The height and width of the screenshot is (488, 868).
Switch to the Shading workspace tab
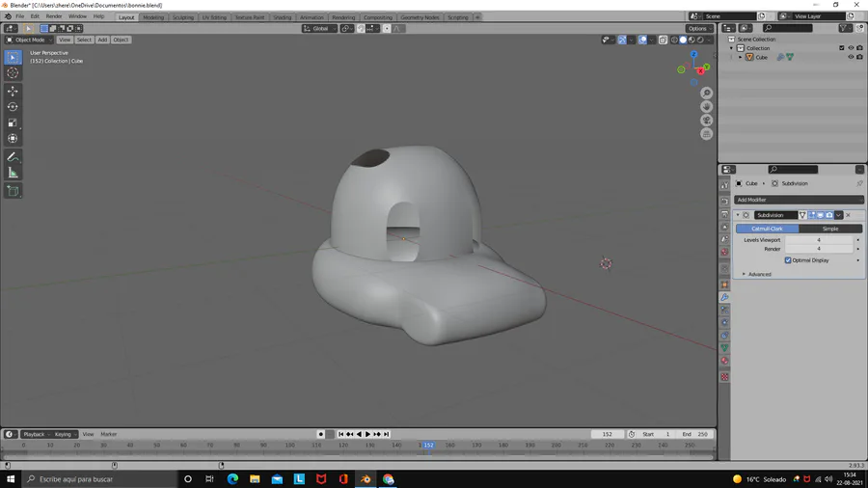(x=282, y=17)
